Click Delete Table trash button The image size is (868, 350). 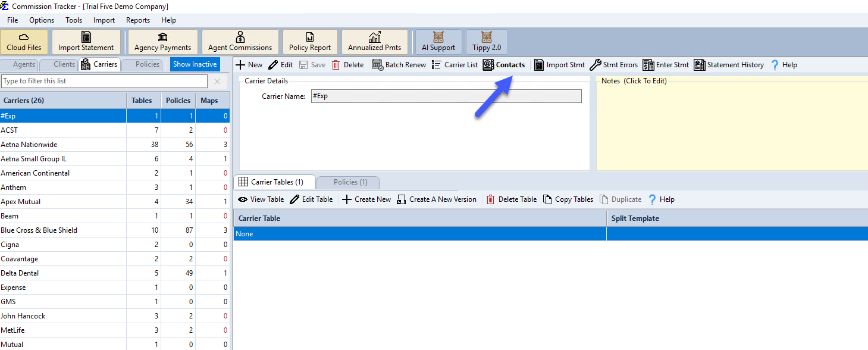pos(512,199)
